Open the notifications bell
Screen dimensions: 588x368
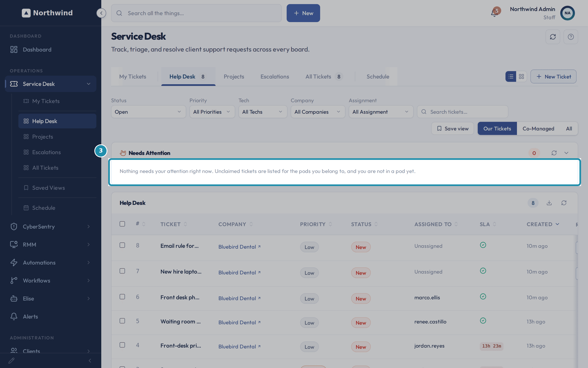[494, 13]
